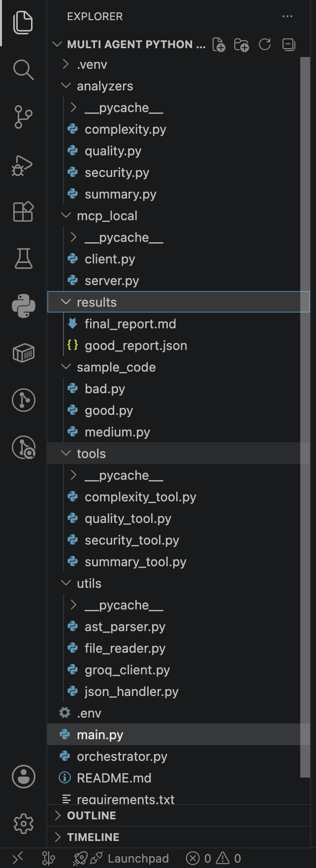Collapse MULTI AGENT PYTHON project root
This screenshot has height=868, width=316.
(129, 45)
